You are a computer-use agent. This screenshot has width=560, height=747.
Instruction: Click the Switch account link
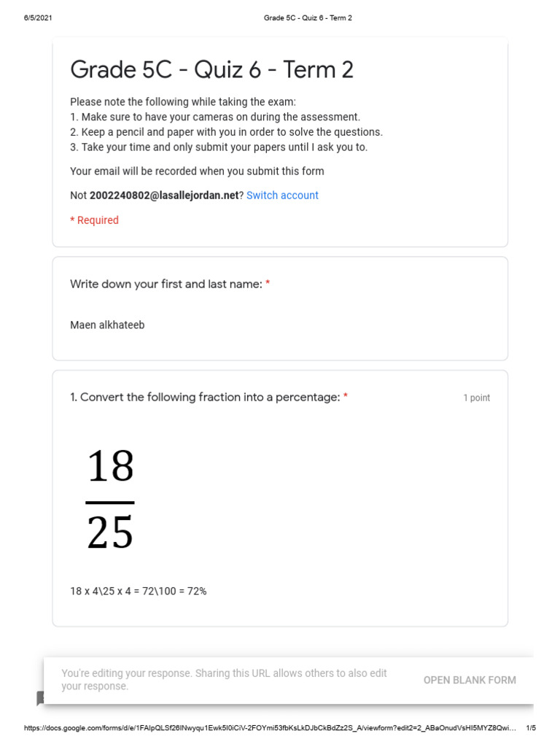[282, 196]
